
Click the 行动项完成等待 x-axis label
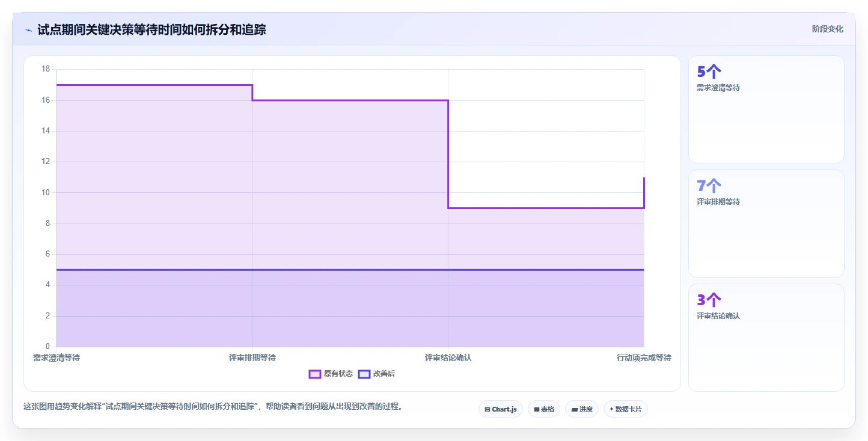pyautogui.click(x=644, y=358)
